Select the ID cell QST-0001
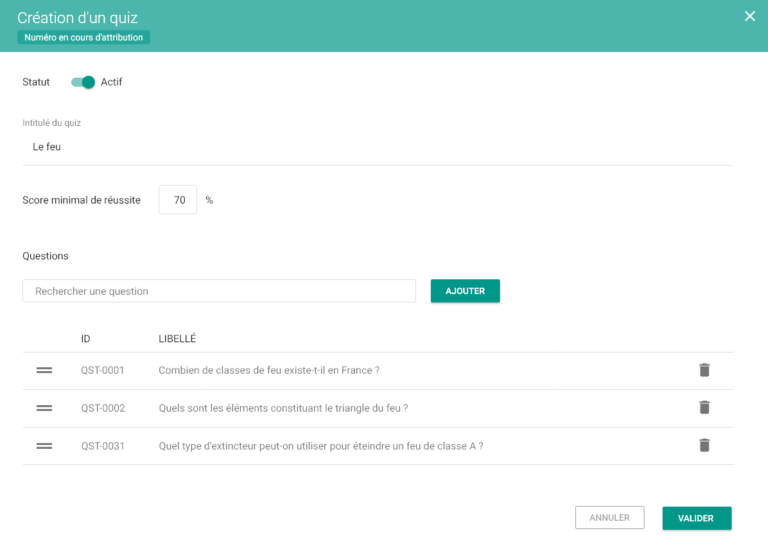 click(x=102, y=370)
